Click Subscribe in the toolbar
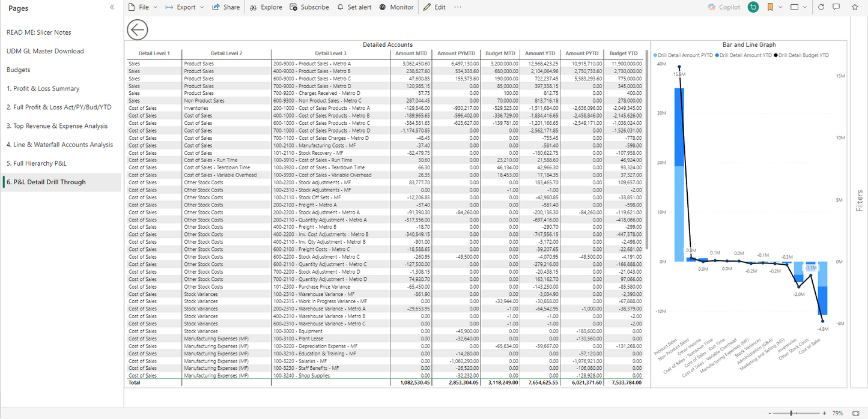Viewport: 868px width, 419px height. tap(309, 7)
